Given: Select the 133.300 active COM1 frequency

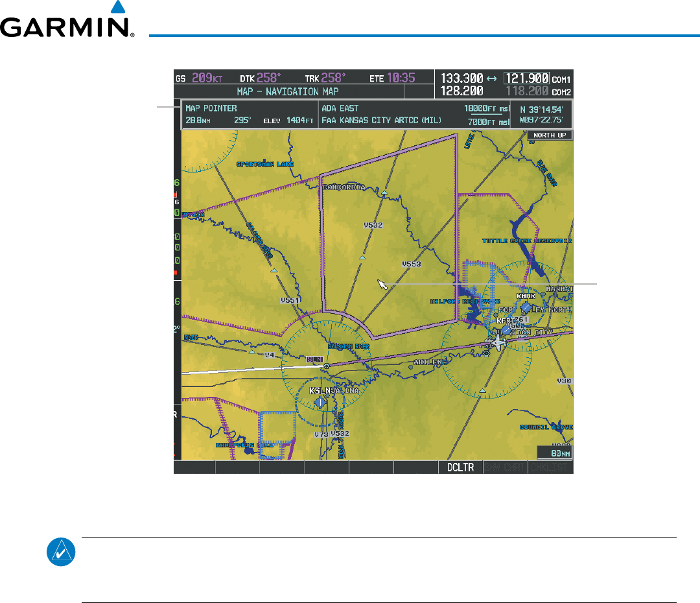Looking at the screenshot, I should point(461,78).
